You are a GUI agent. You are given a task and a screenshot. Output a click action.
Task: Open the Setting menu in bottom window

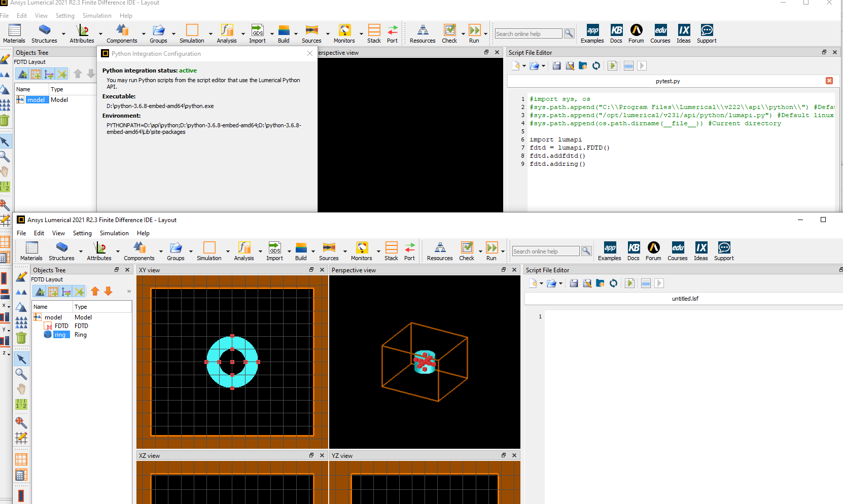tap(82, 233)
